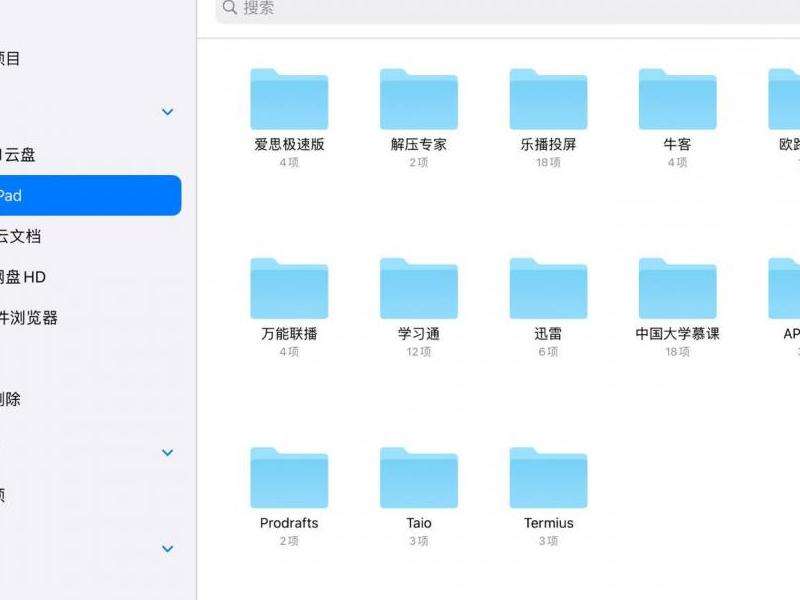800x600 pixels.
Task: Click the search magnifier icon
Action: click(x=230, y=7)
